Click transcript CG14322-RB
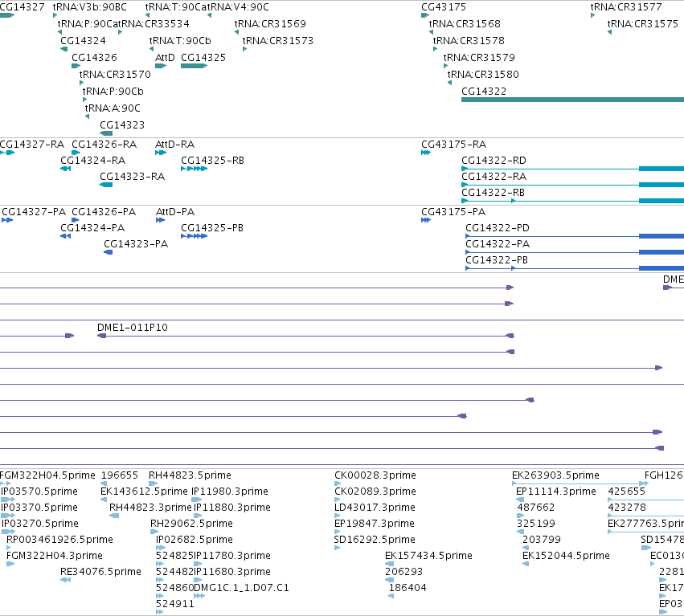This screenshot has height=616, width=684. [x=572, y=201]
